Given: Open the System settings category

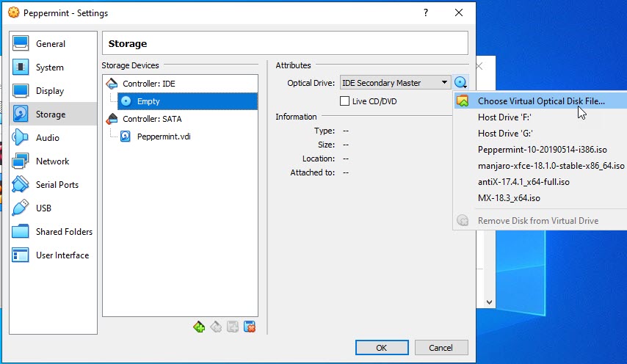Looking at the screenshot, I should 53,67.
